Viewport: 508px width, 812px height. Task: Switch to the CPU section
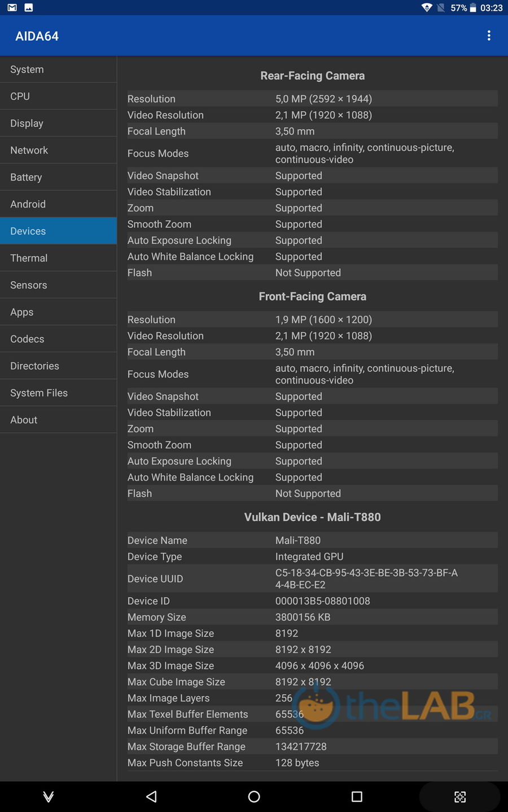click(58, 96)
